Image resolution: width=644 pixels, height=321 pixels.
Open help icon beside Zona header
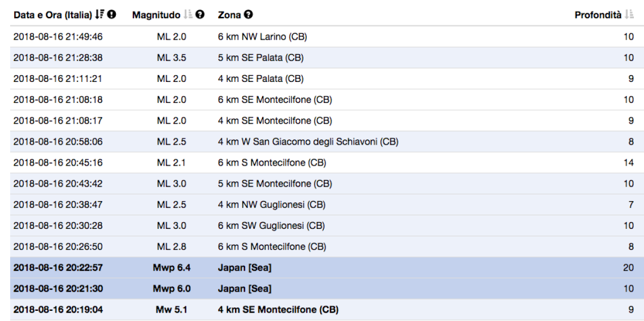248,14
